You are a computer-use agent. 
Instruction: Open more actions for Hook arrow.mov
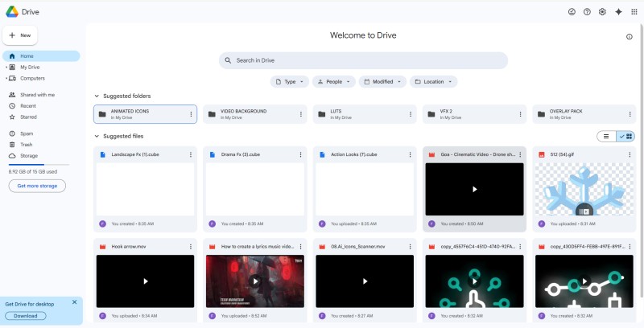tap(191, 247)
